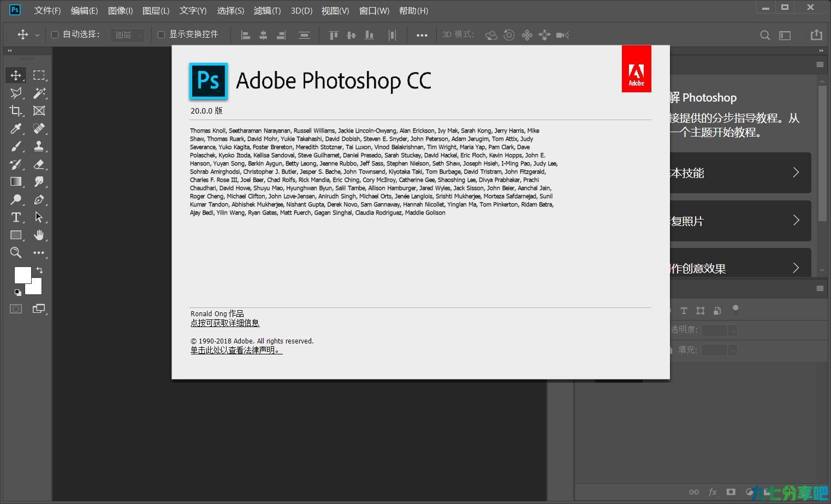Open the 填充 fill dropdown

click(733, 350)
